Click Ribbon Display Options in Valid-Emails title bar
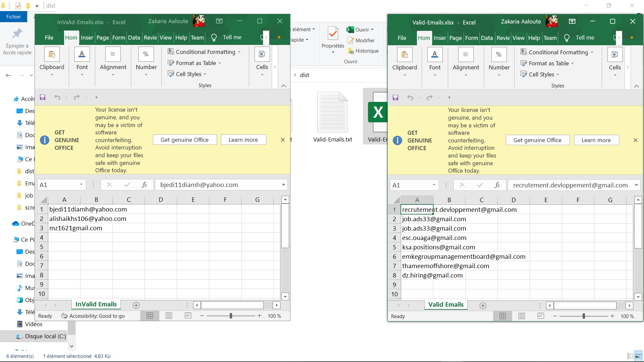Viewport: 644px width, 362px height. coord(572,21)
